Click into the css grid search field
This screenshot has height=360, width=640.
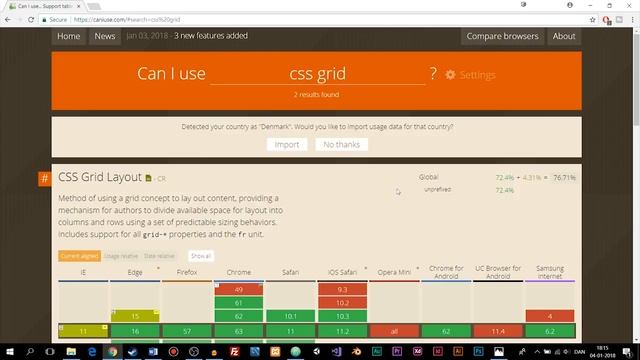(x=318, y=74)
